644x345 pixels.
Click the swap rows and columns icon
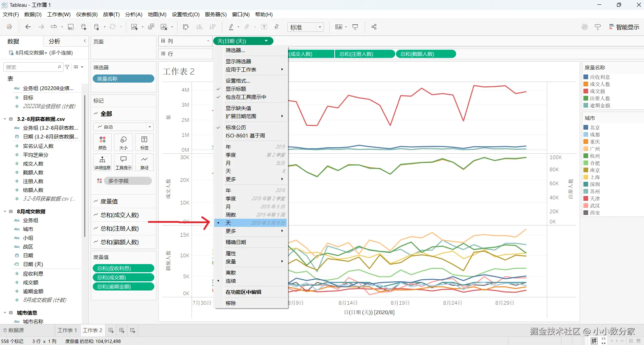(x=185, y=27)
